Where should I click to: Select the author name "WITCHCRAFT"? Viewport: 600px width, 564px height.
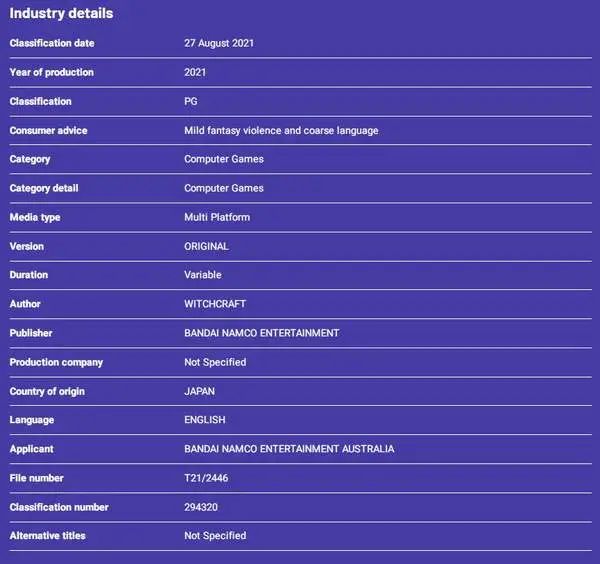(215, 304)
